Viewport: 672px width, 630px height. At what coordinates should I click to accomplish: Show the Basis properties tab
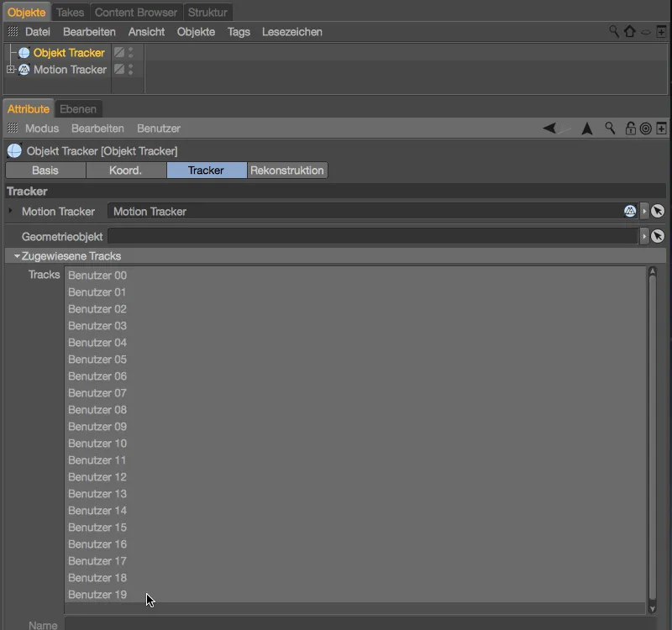pyautogui.click(x=45, y=171)
